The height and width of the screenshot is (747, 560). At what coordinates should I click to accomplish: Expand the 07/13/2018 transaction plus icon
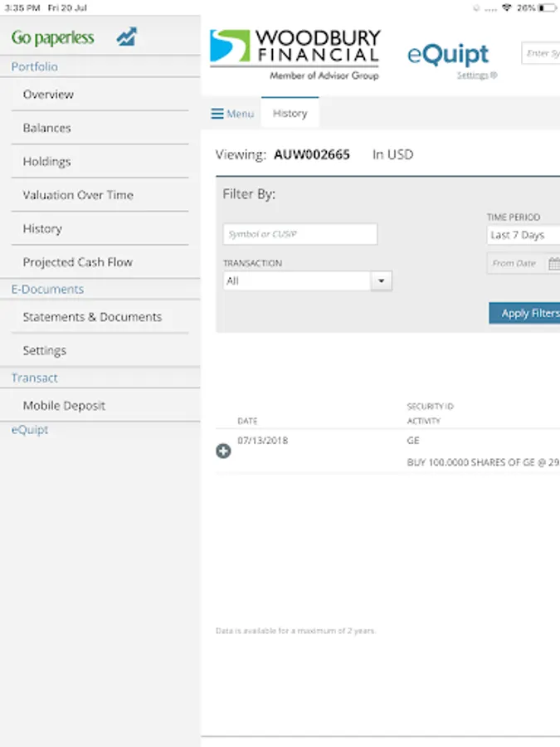click(223, 452)
